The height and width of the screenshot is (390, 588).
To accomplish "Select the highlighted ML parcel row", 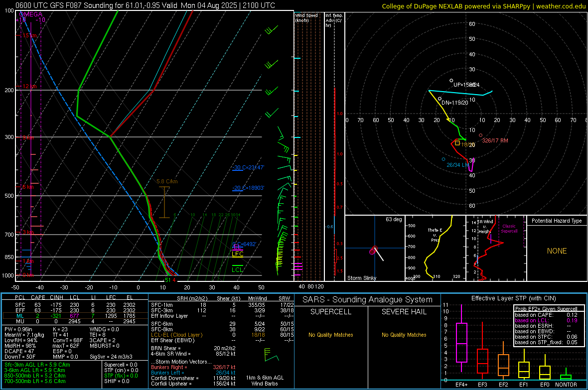I will tap(75, 316).
